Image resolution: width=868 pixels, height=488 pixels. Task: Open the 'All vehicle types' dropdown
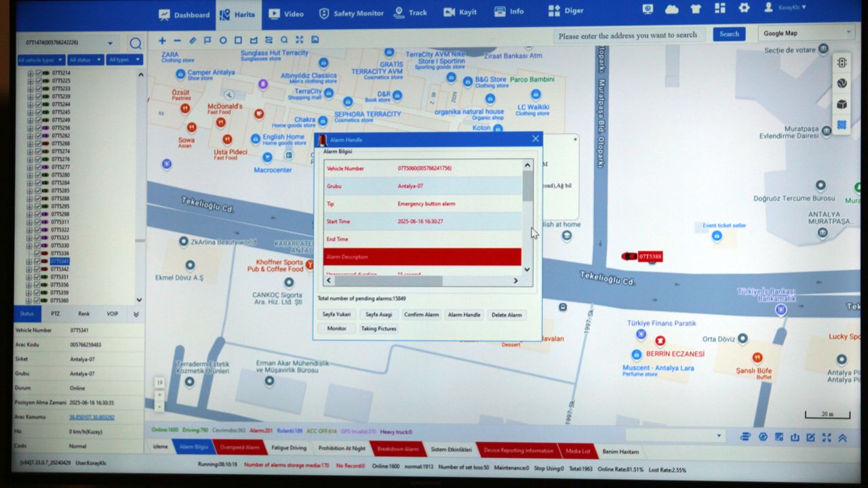click(41, 60)
